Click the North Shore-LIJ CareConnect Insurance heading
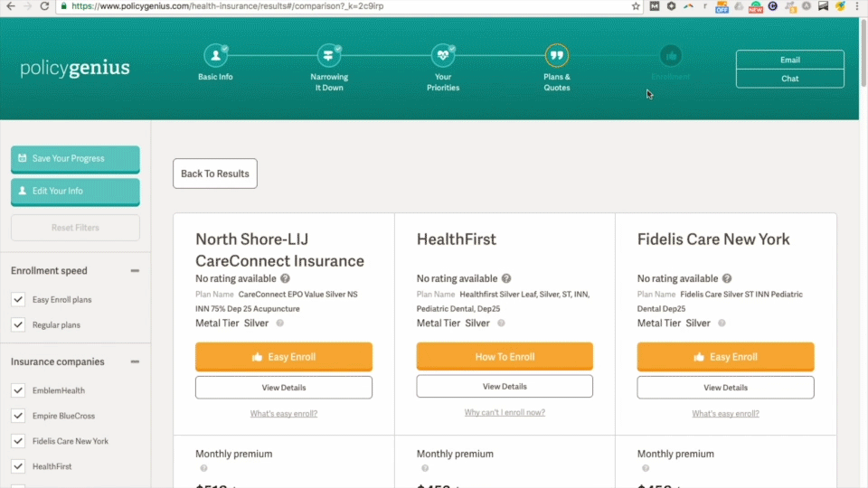Screen dimensions: 868x488 (x=279, y=249)
